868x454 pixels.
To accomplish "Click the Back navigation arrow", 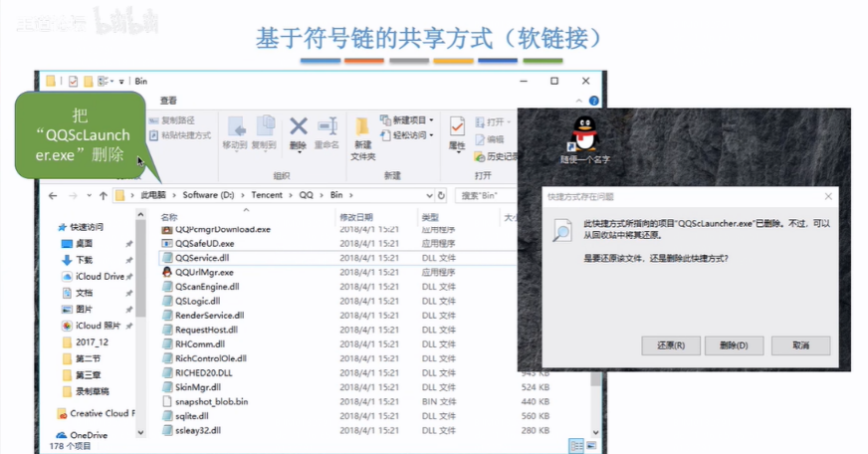I will point(53,195).
